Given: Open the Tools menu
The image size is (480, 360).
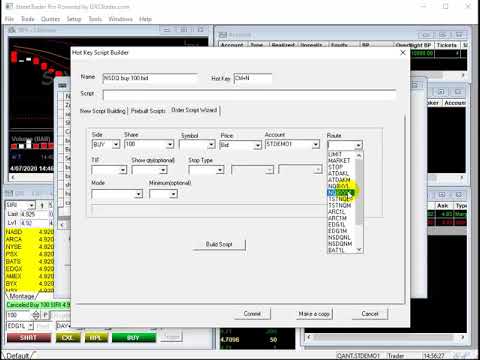Looking at the screenshot, I should pyautogui.click(x=95, y=19).
